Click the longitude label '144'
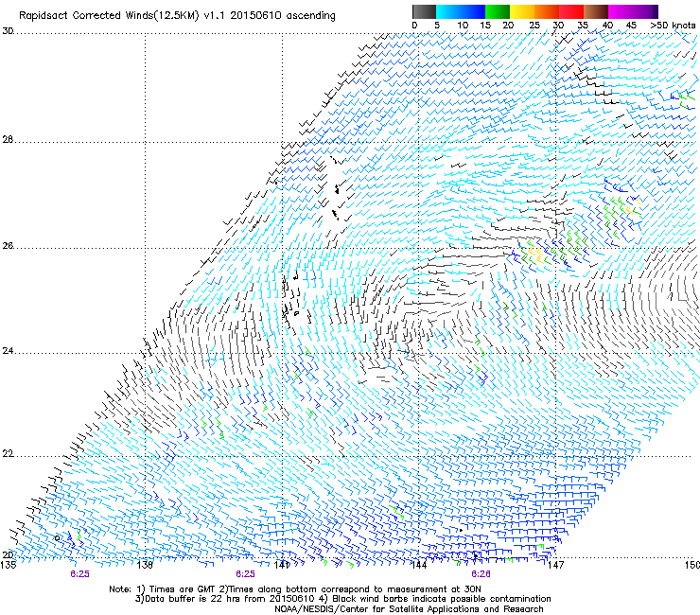Screen dimensions: 700x615 tap(418, 565)
